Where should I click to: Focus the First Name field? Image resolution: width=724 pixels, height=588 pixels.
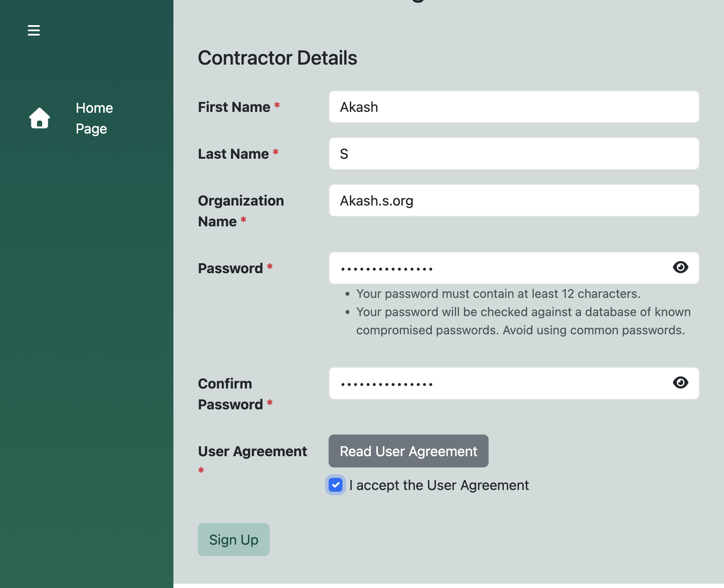514,107
